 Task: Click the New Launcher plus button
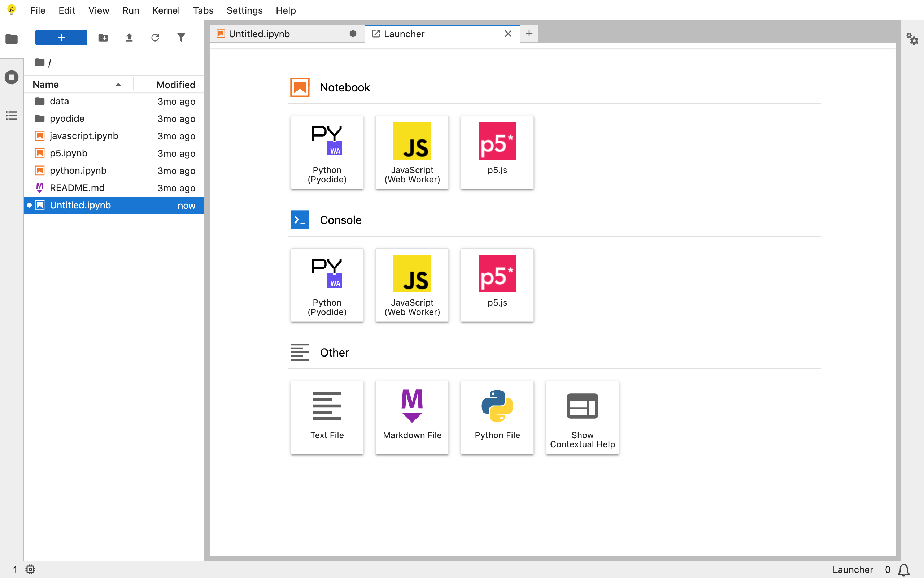[x=61, y=38]
